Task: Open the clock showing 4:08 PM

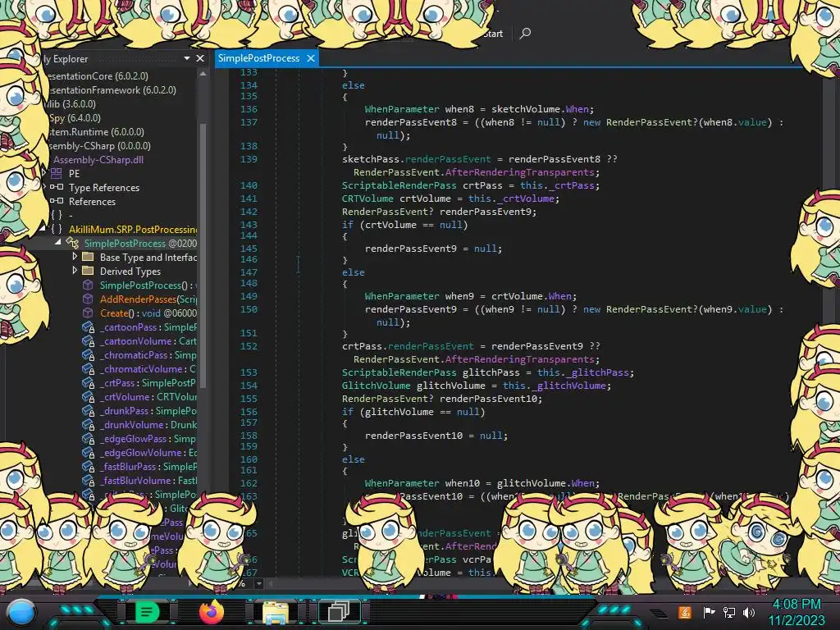Action: point(797,612)
